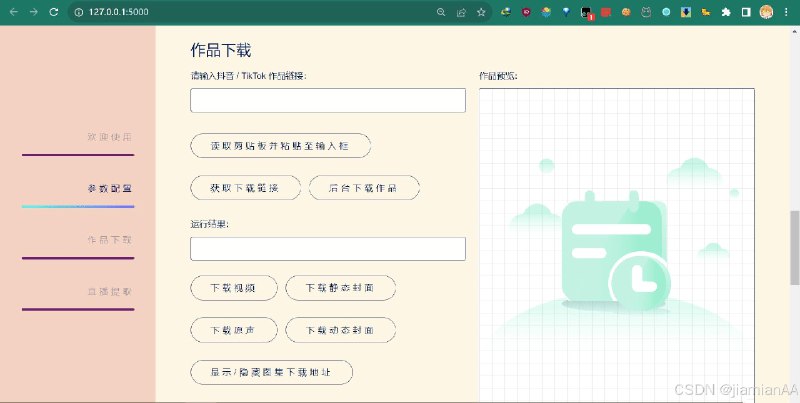800x403 pixels.
Task: Open the 作品下载 sidebar section
Action: (109, 240)
